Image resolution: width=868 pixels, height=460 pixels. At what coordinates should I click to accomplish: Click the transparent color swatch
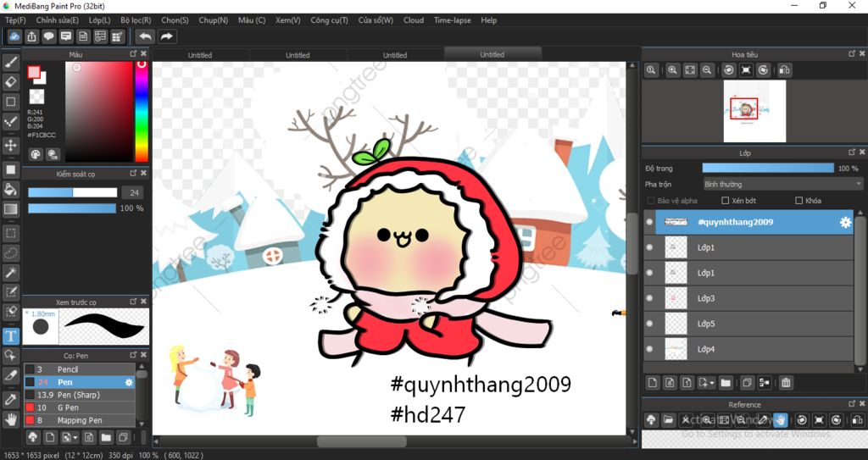(x=36, y=97)
